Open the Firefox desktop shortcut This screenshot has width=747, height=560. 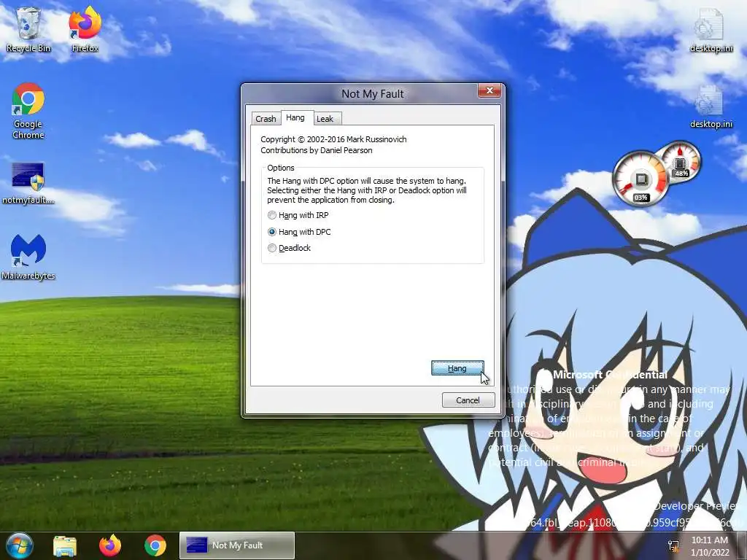coord(85,29)
